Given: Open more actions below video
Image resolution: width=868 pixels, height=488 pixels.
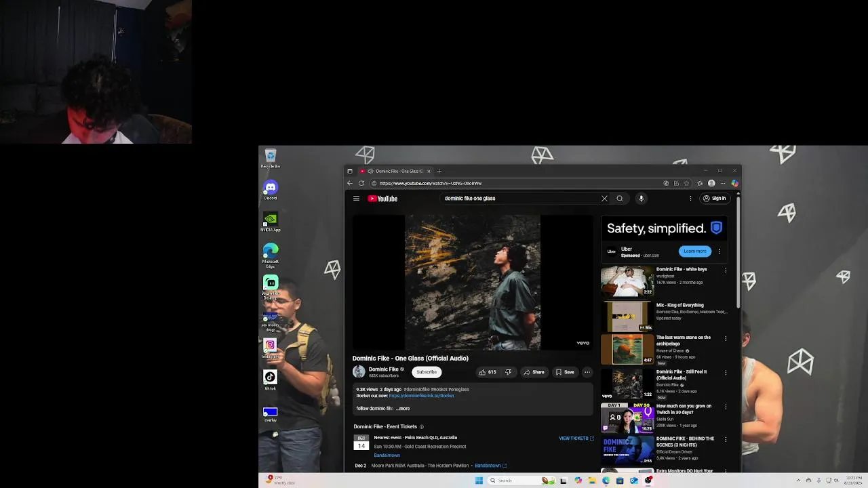Looking at the screenshot, I should 587,372.
